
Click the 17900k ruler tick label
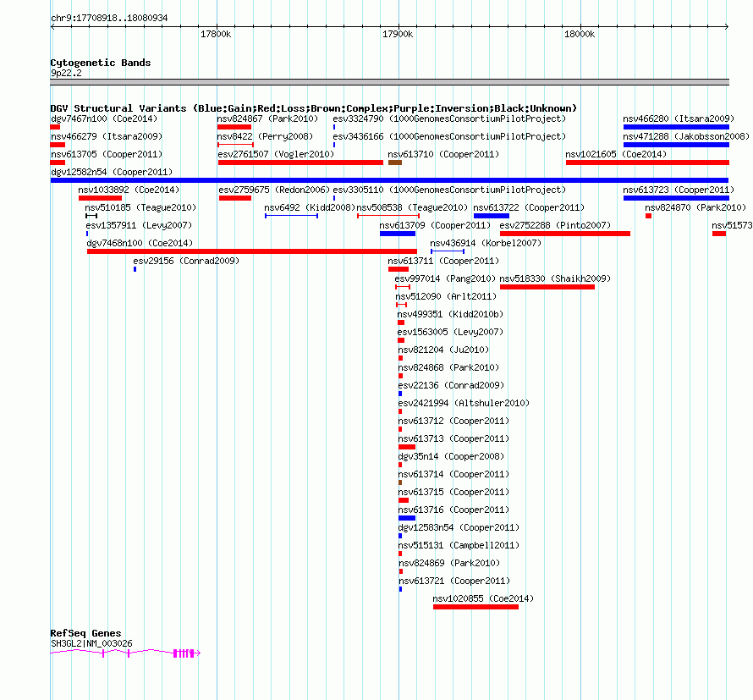pos(398,34)
